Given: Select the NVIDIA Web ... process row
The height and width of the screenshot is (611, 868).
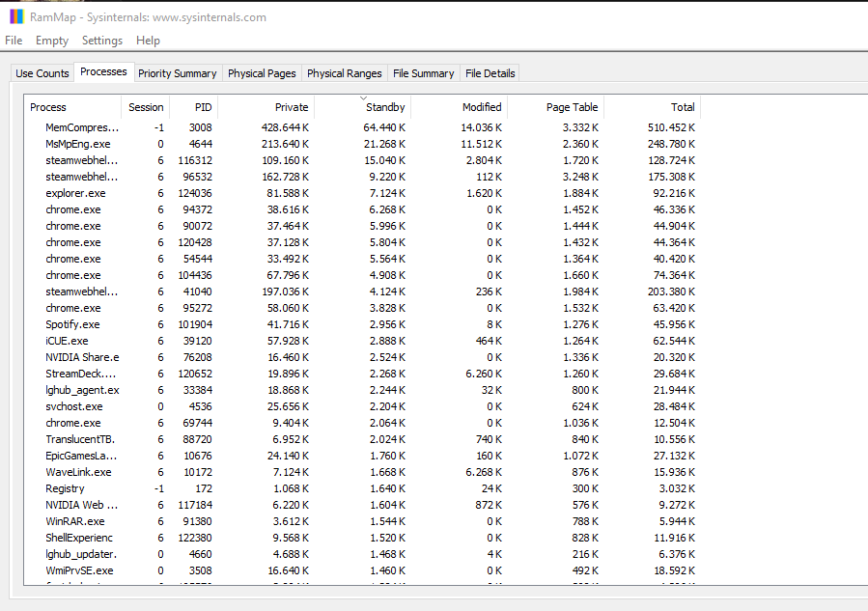Looking at the screenshot, I should (363, 505).
